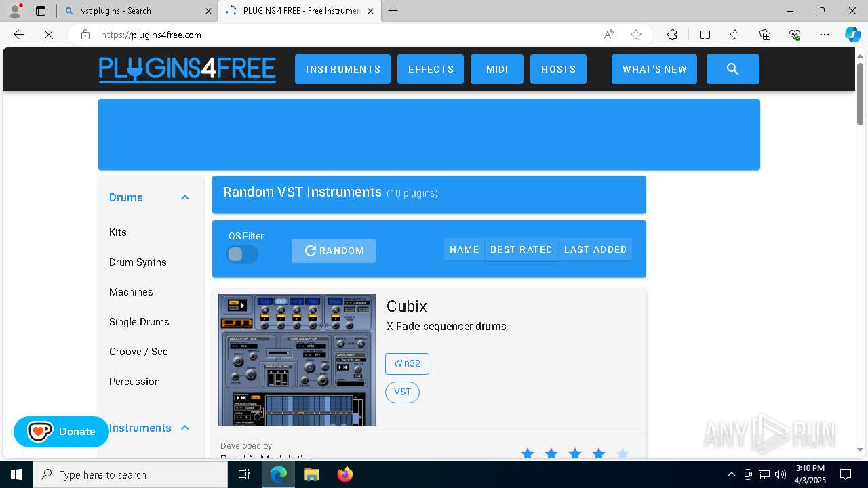This screenshot has width=868, height=488.
Task: Open Microsoft Edge from taskbar
Action: [x=279, y=474]
